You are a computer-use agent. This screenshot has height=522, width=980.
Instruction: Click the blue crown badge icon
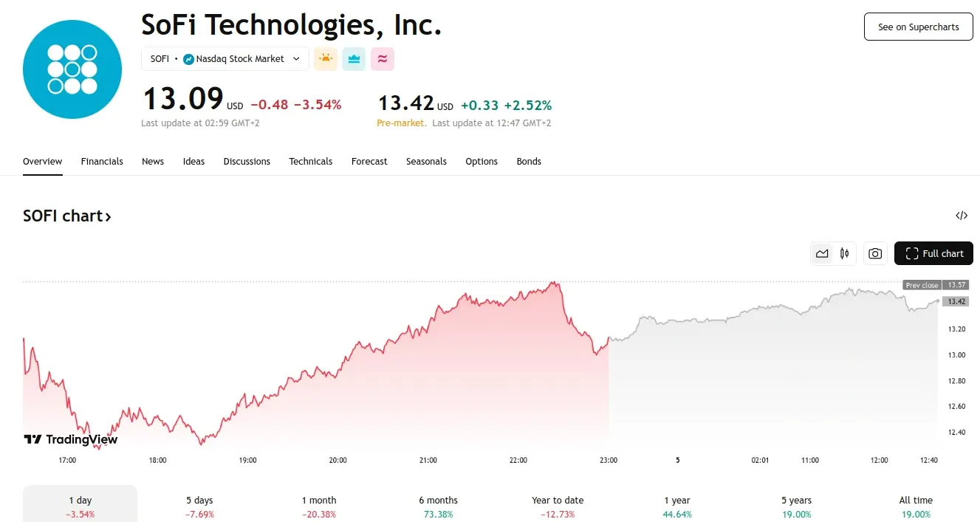point(354,59)
